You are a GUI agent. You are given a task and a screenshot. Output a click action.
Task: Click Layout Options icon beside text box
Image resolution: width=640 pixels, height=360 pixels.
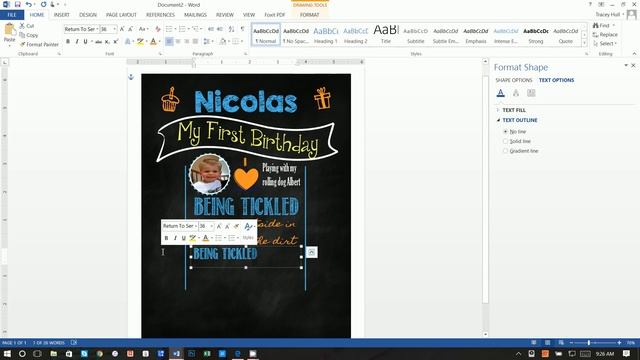point(311,252)
